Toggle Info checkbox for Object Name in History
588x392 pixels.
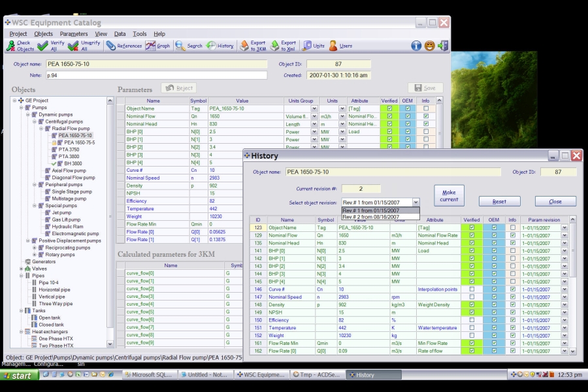pos(513,228)
